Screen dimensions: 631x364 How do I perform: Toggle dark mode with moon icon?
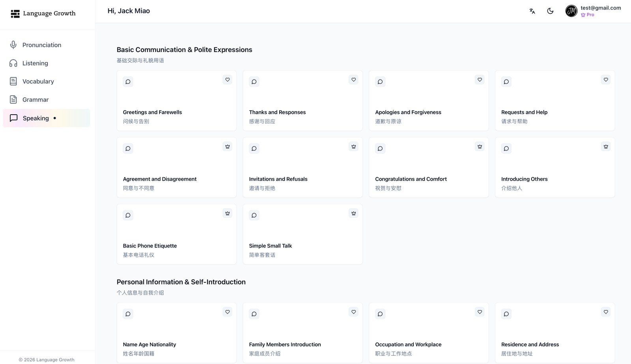coord(550,11)
